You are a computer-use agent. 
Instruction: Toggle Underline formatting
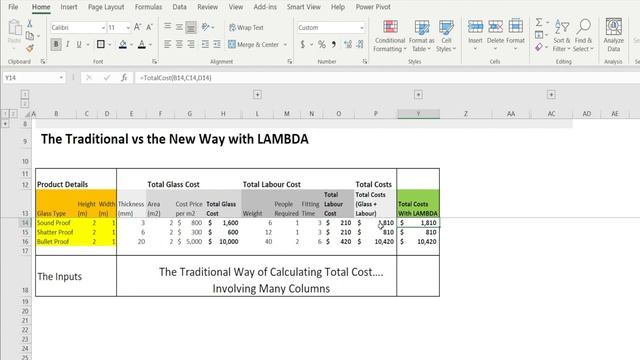tap(79, 44)
